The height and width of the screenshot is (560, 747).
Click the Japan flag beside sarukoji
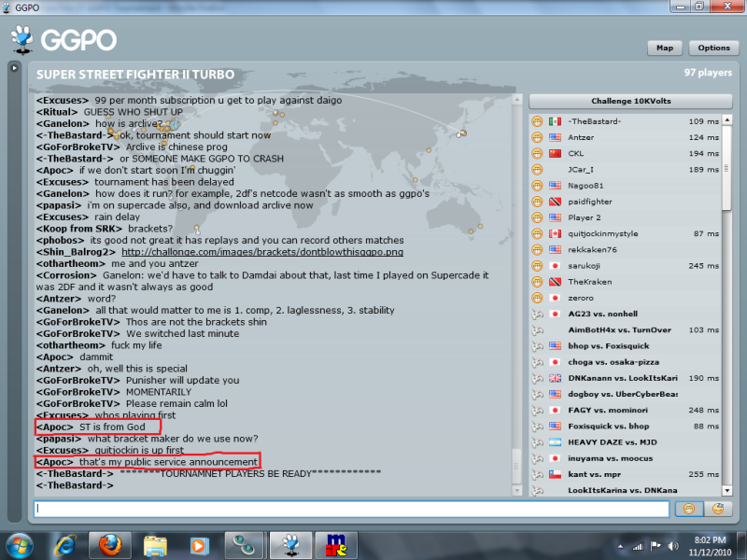555,266
